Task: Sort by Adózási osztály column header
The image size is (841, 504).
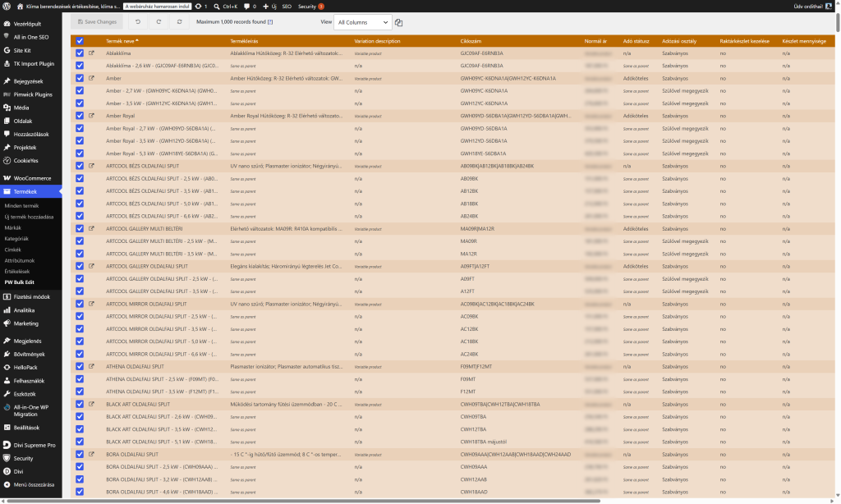Action: click(x=679, y=41)
